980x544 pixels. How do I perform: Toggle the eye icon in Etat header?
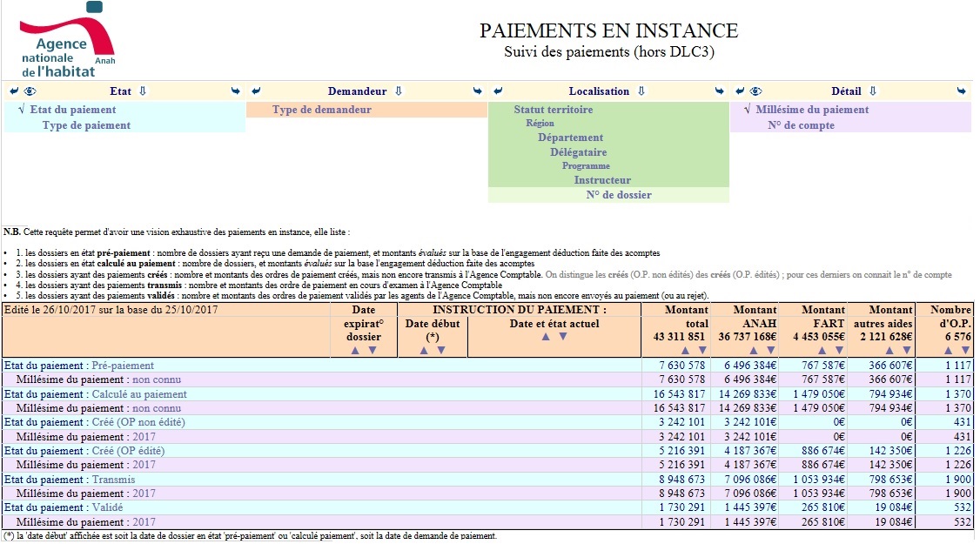click(30, 91)
